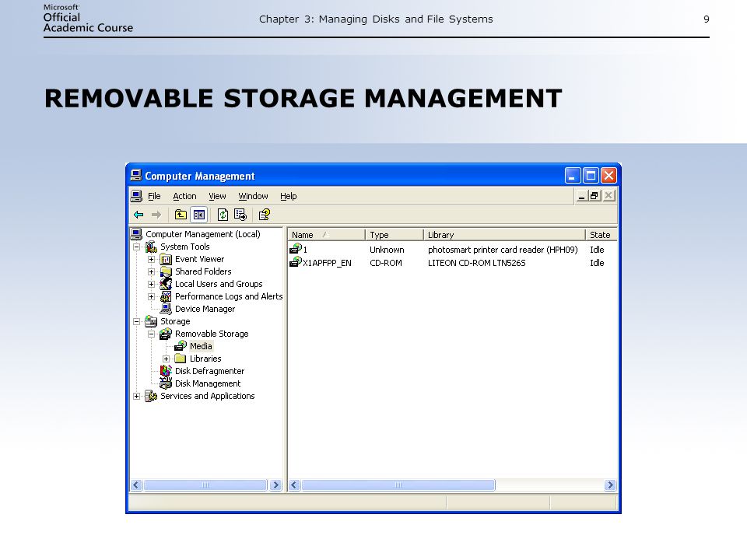Collapse the System Tools node
Viewport: 747px width, 560px height.
pos(136,247)
